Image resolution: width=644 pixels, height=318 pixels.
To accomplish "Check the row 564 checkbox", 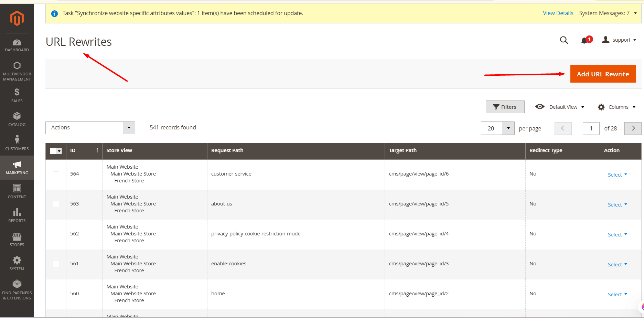I will [x=56, y=174].
